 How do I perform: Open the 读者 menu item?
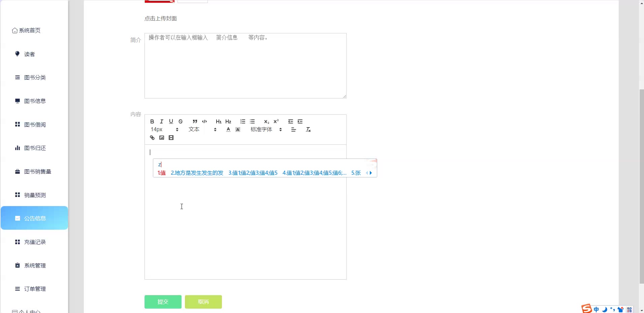tap(34, 54)
